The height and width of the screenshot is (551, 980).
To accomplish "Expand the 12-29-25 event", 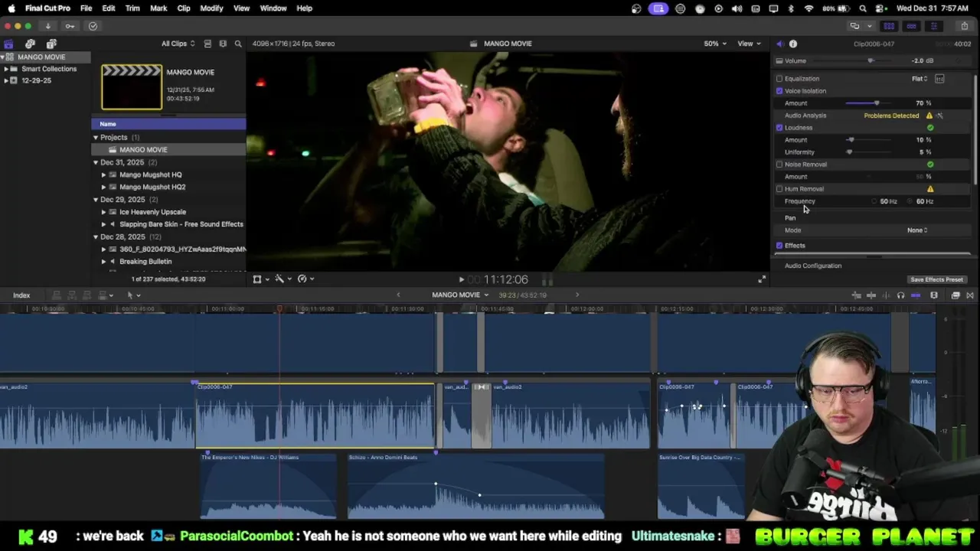I will pyautogui.click(x=5, y=80).
